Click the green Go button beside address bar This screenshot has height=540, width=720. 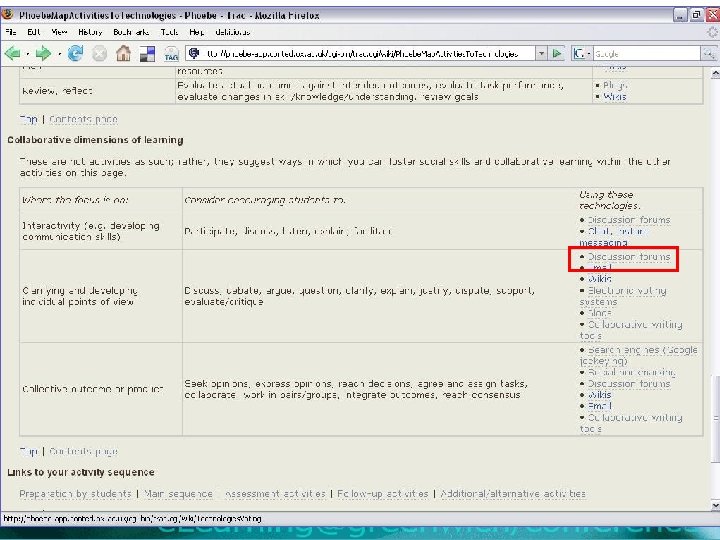pyautogui.click(x=559, y=53)
